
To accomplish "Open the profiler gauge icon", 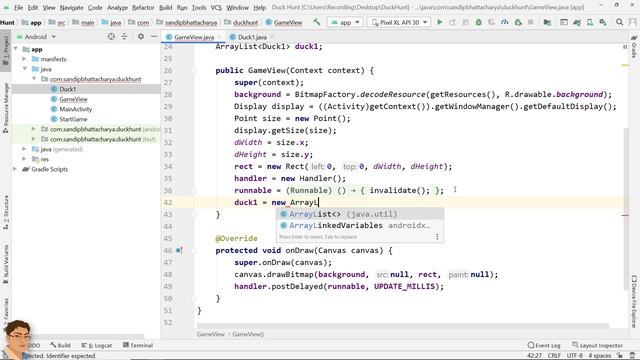I will (x=504, y=22).
